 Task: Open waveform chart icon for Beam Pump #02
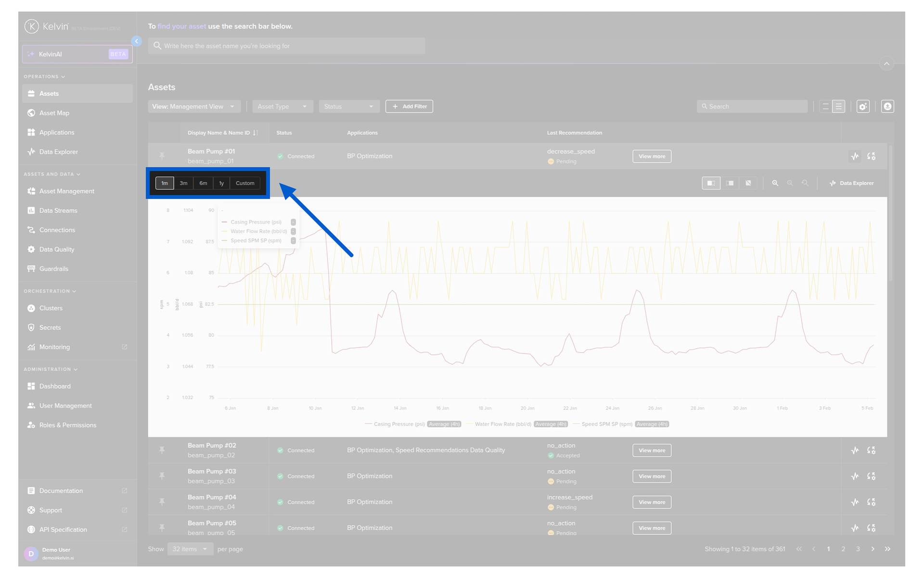coord(855,450)
